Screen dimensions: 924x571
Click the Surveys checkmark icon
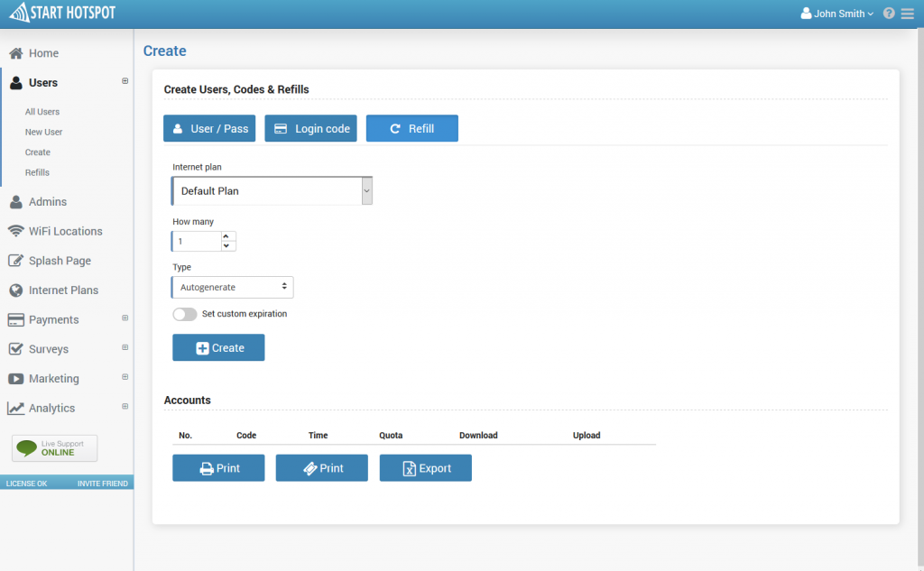tap(16, 349)
